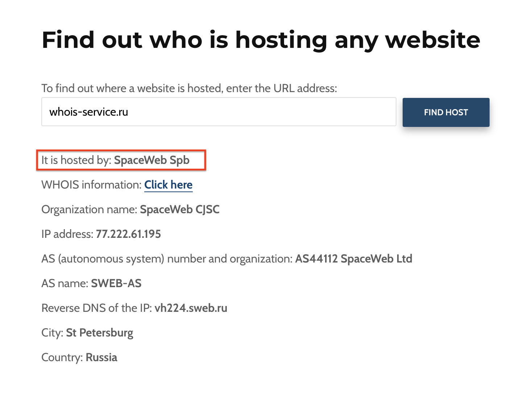Click the 'WHOIS information:' label text

tap(91, 185)
